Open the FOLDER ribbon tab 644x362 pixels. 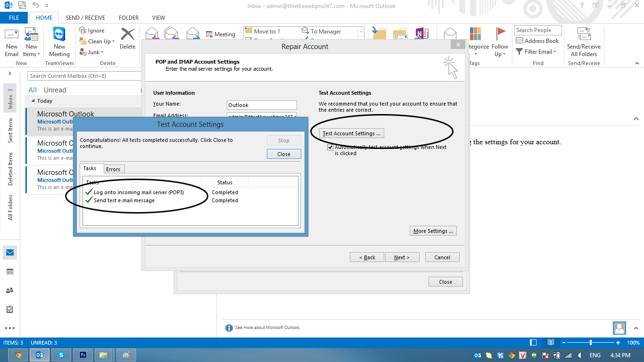coord(129,18)
